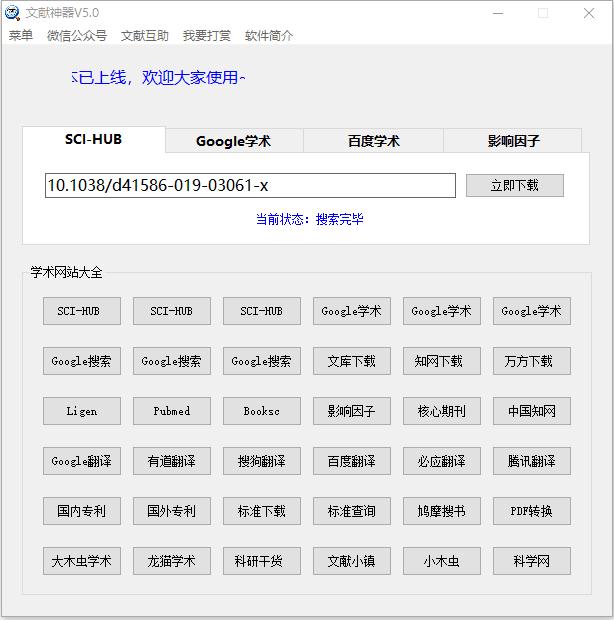
Task: Open the 科学网 button
Action: click(532, 561)
